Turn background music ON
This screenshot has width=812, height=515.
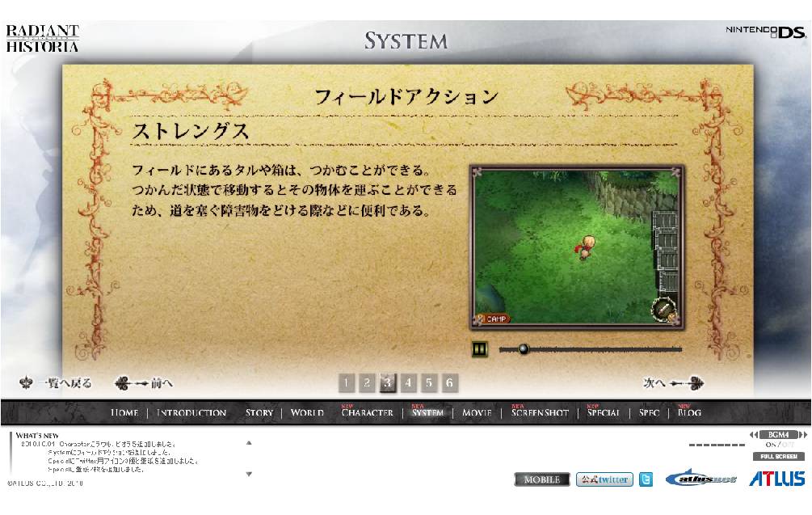(x=771, y=445)
